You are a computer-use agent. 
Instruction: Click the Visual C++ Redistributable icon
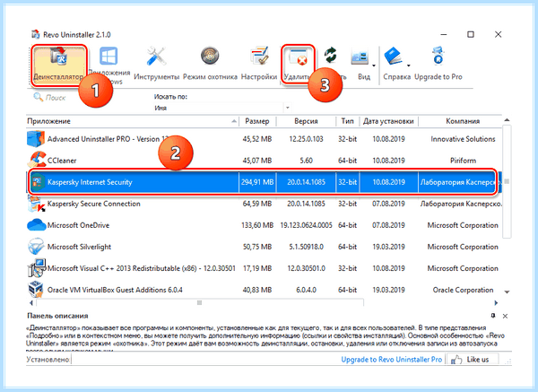[37, 268]
